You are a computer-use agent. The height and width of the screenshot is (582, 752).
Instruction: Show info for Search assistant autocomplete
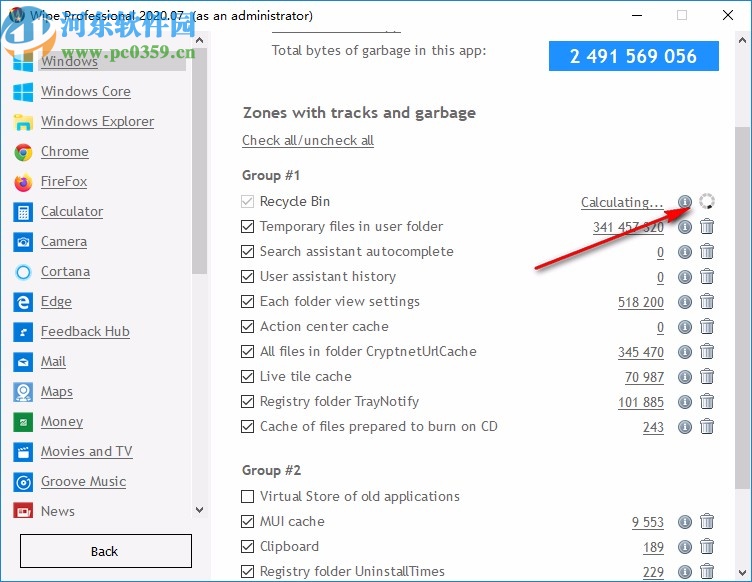tap(685, 252)
